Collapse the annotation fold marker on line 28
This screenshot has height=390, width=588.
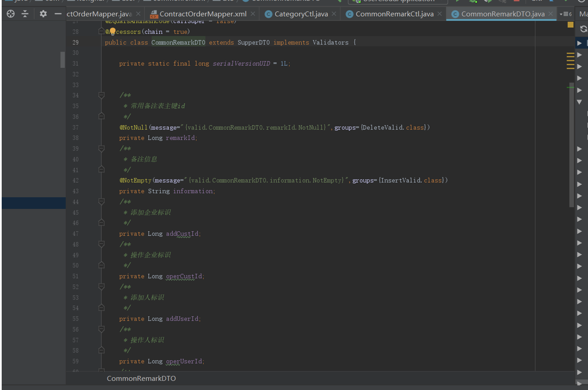tap(102, 31)
